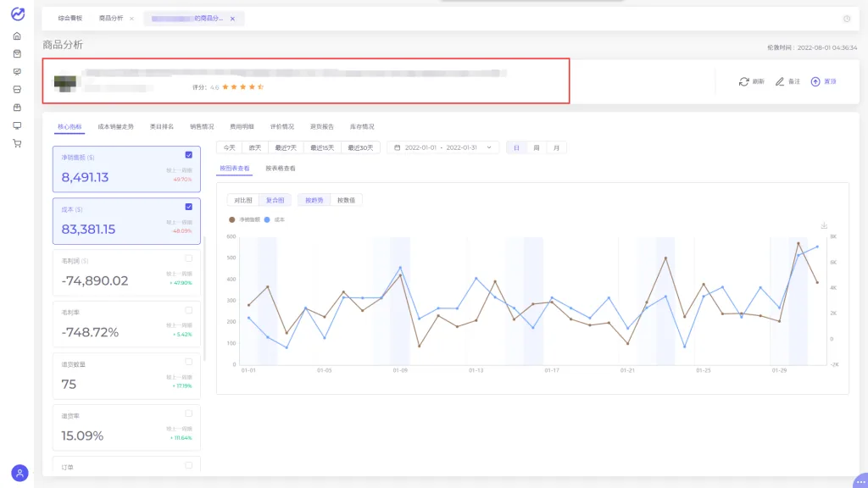Open the 销售情况 tab
Screen dimensions: 868x488
[x=202, y=127]
